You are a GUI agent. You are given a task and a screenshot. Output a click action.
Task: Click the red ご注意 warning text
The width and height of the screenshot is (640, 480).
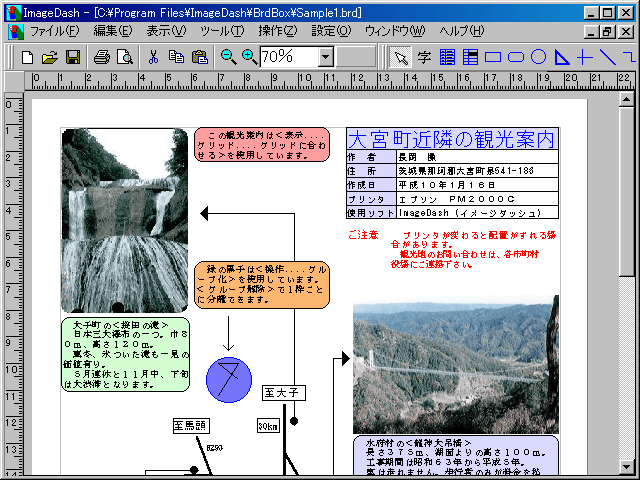tap(363, 235)
